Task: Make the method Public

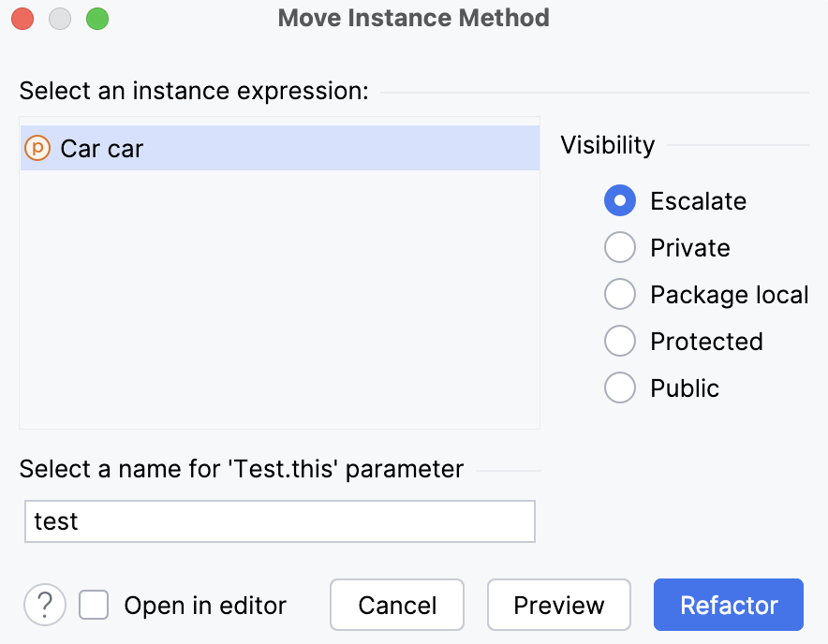Action: tap(619, 388)
